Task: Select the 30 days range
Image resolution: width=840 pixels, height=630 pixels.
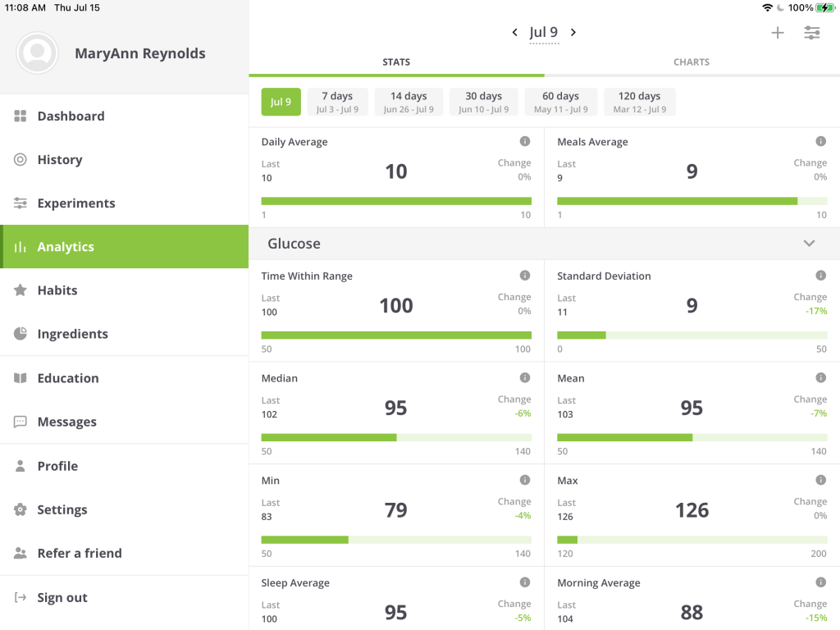Action: 483,102
